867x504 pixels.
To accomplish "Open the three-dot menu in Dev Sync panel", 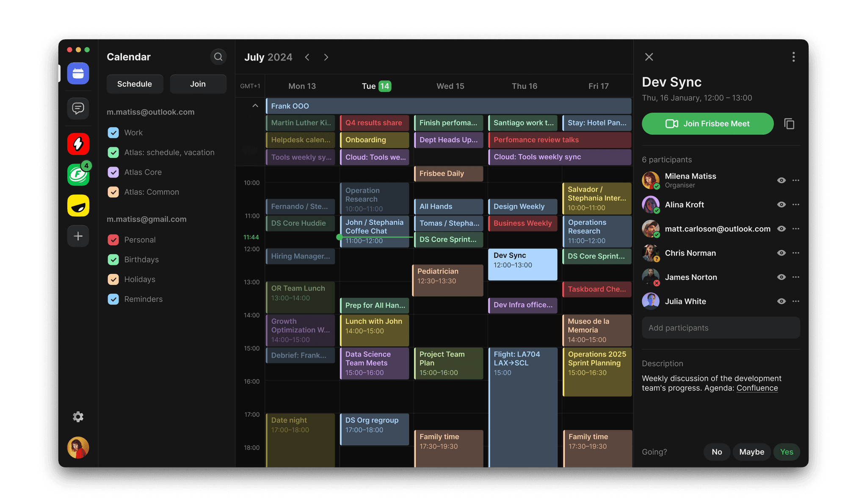I will tap(793, 57).
